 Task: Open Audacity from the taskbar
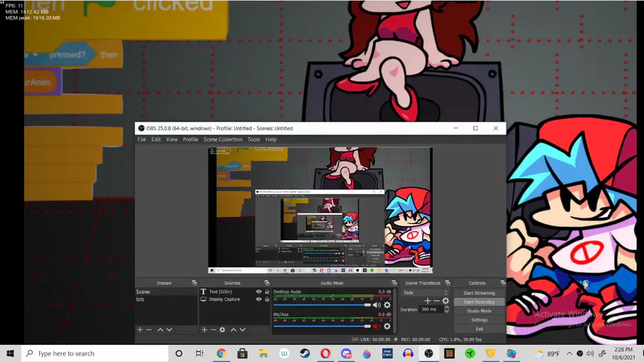point(408,353)
